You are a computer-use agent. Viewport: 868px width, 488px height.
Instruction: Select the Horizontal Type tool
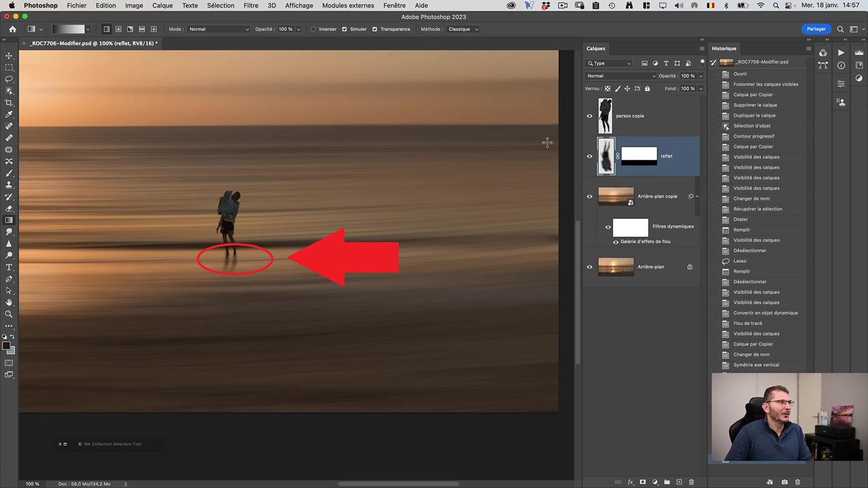pos(9,267)
